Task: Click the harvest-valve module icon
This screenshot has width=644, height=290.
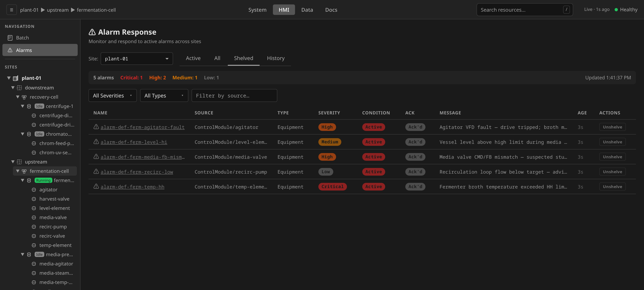Action: click(x=34, y=199)
